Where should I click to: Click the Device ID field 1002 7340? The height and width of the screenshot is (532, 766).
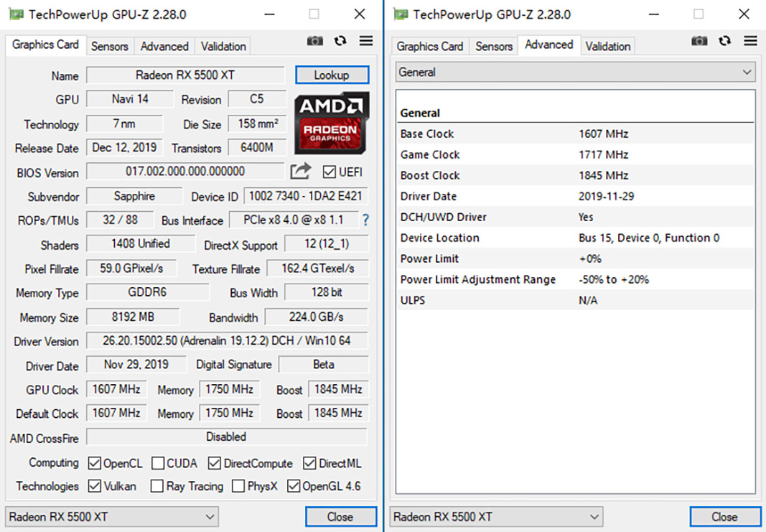[x=305, y=197]
